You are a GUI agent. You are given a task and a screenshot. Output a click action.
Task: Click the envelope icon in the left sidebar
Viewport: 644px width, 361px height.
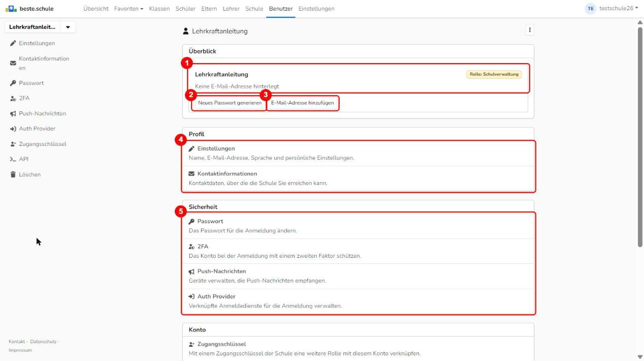pos(13,64)
